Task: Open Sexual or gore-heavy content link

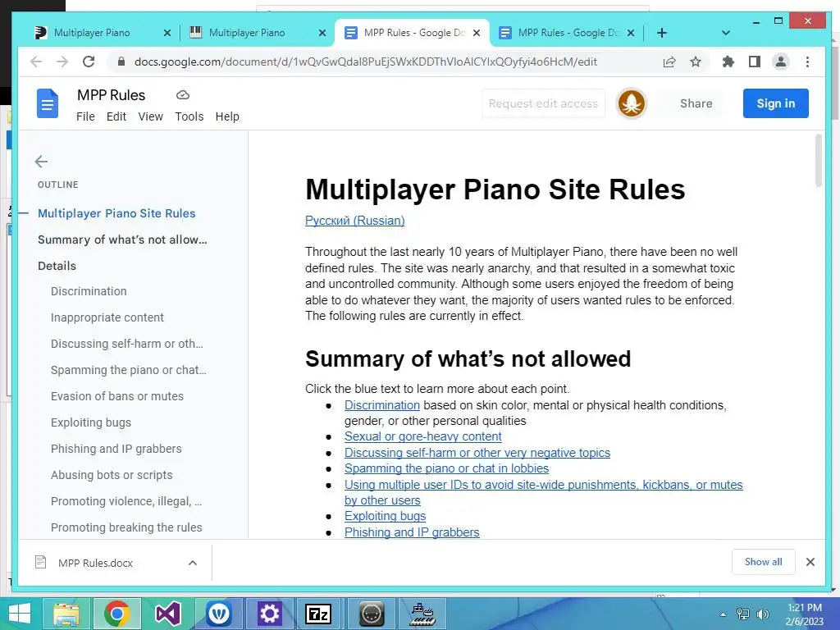Action: pos(422,436)
